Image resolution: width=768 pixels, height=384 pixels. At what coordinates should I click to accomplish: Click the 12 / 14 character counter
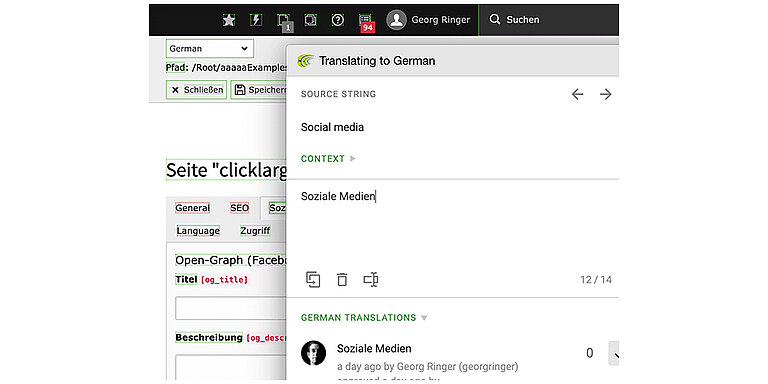tap(596, 280)
